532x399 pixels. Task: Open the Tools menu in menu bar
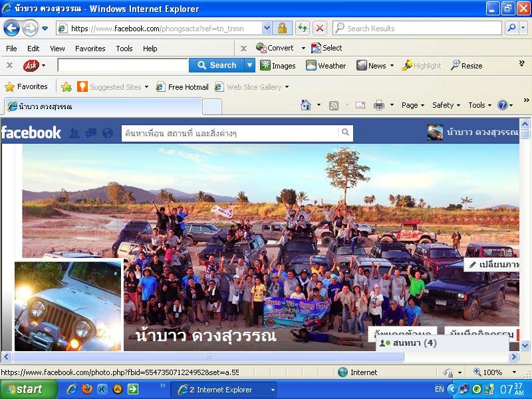(124, 49)
